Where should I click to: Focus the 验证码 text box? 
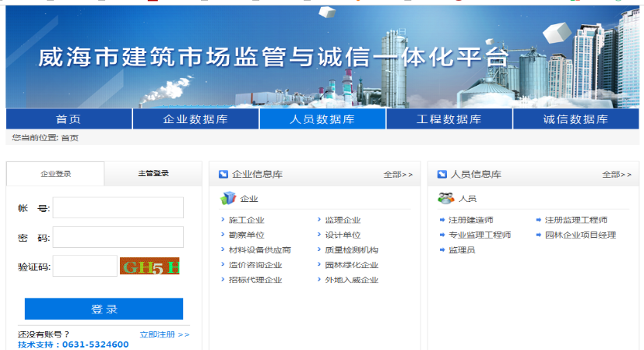point(85,267)
